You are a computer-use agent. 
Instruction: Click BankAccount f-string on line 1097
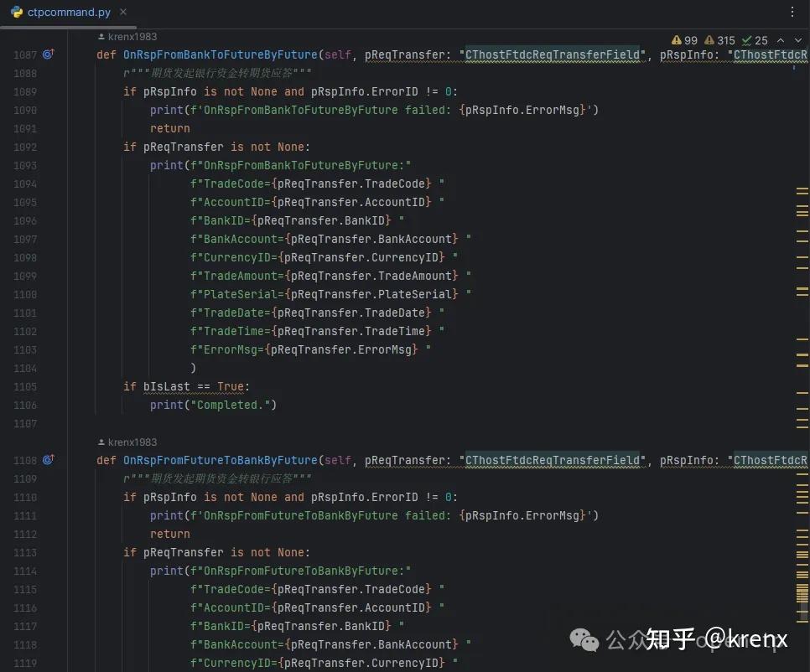(330, 239)
